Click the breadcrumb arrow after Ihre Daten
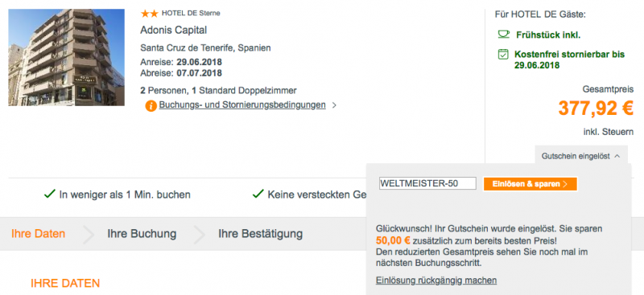Viewport: 644px width, 295px height. (x=89, y=234)
